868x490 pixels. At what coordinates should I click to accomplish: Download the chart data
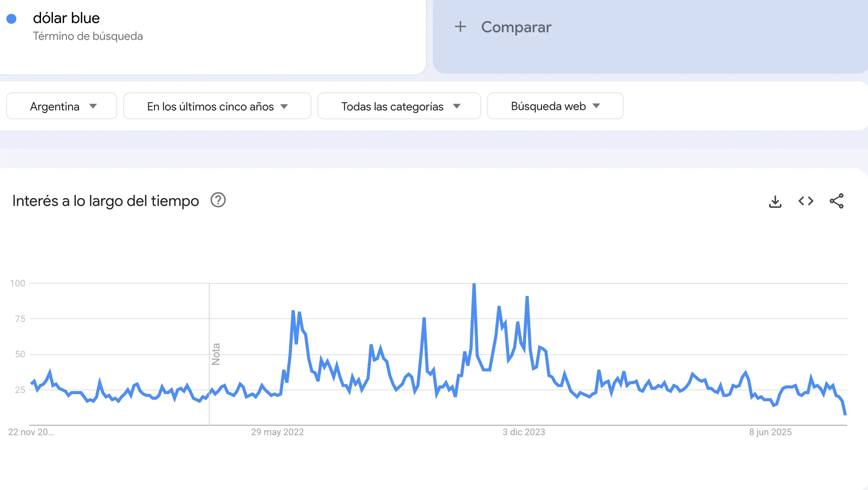(x=775, y=201)
